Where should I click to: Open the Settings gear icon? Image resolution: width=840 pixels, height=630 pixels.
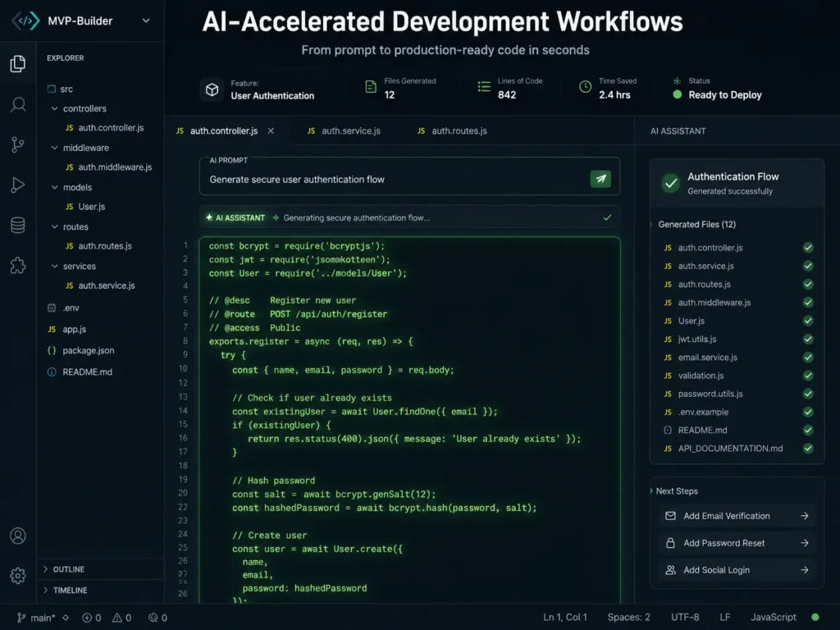coord(18,576)
